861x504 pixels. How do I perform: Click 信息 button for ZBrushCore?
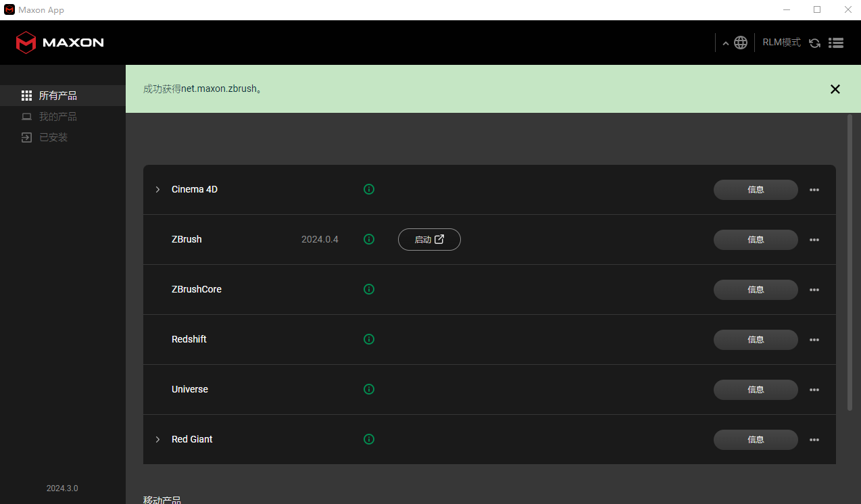pos(756,290)
